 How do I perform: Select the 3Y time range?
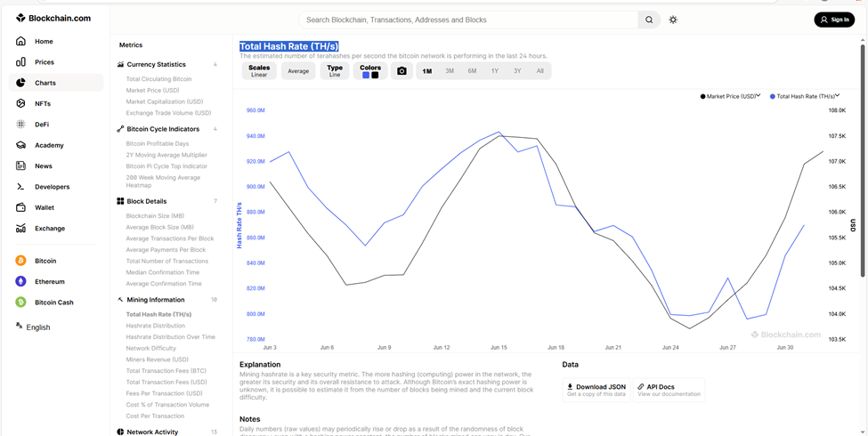click(x=517, y=71)
